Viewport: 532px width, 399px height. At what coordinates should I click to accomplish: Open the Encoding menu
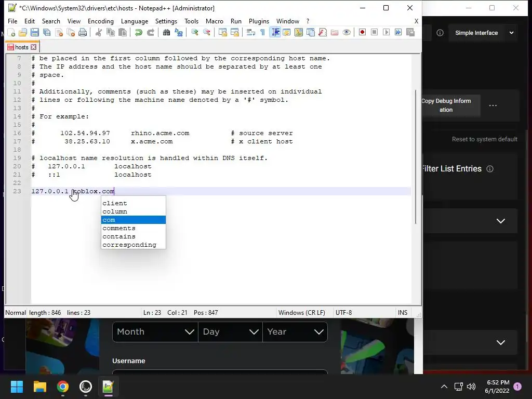pos(101,21)
